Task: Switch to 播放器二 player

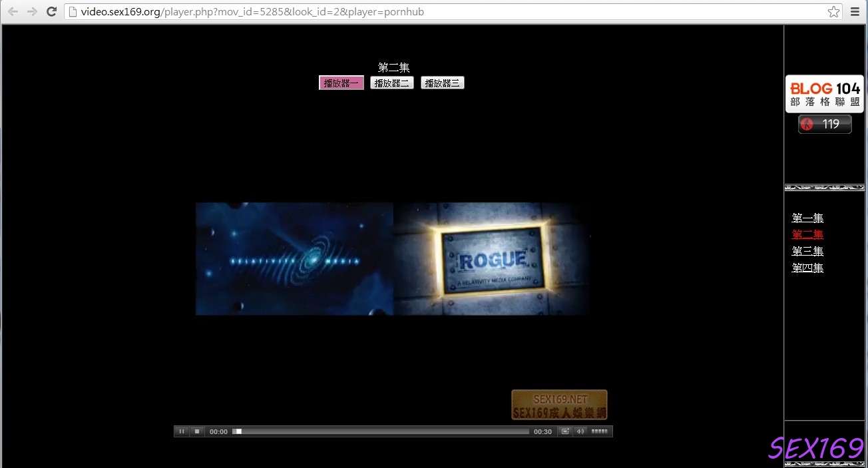Action: 392,83
